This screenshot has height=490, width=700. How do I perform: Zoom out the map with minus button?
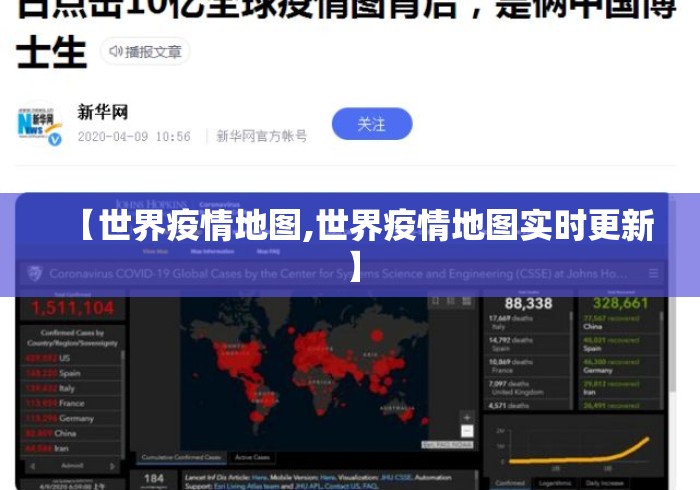(x=467, y=431)
